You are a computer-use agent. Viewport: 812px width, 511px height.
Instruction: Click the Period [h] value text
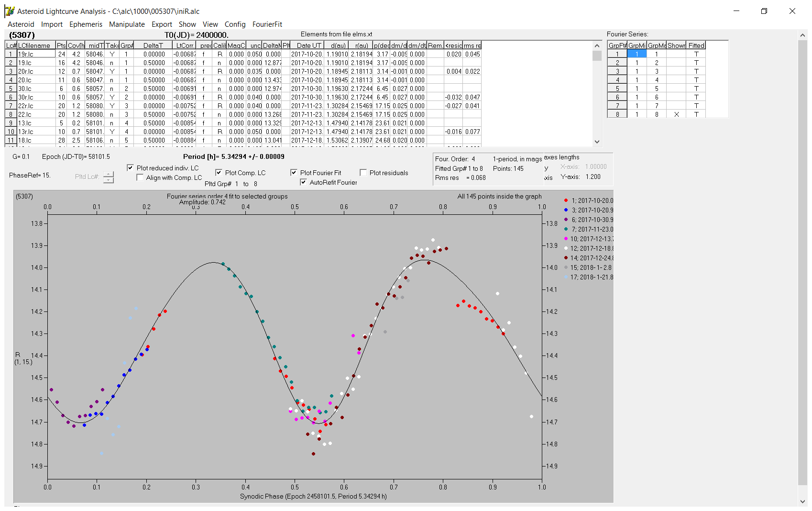point(233,156)
